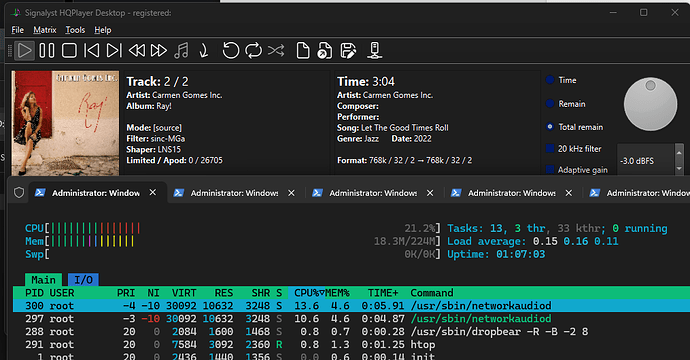Select the htop process row PID 291
Viewport: 690px width, 360px height.
pos(351,344)
